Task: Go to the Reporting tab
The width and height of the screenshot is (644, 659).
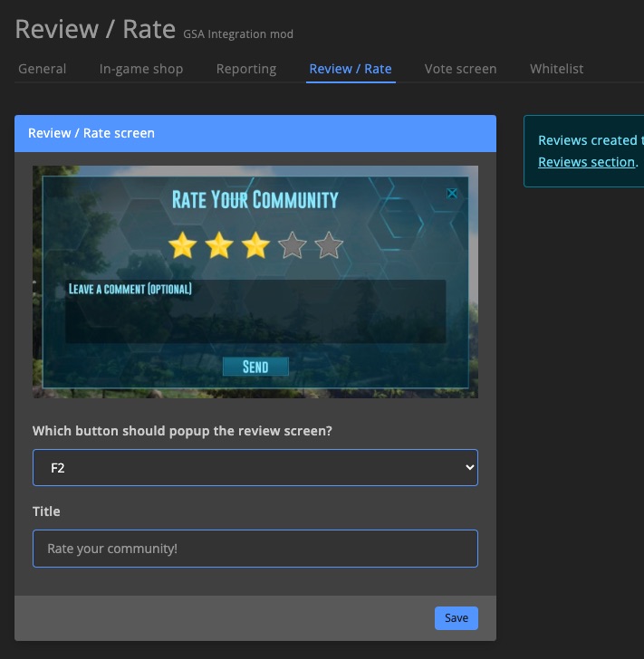Action: coord(246,69)
